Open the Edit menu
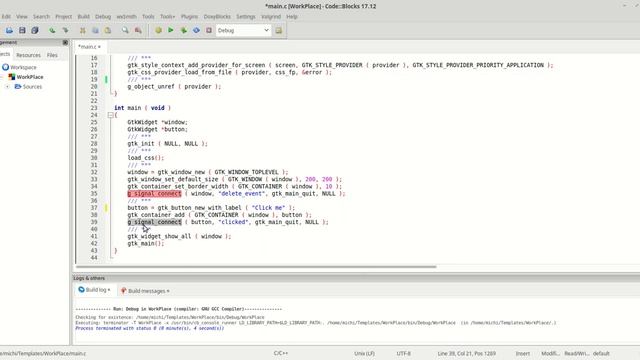Image resolution: width=640 pixels, height=360 pixels. click(6, 17)
